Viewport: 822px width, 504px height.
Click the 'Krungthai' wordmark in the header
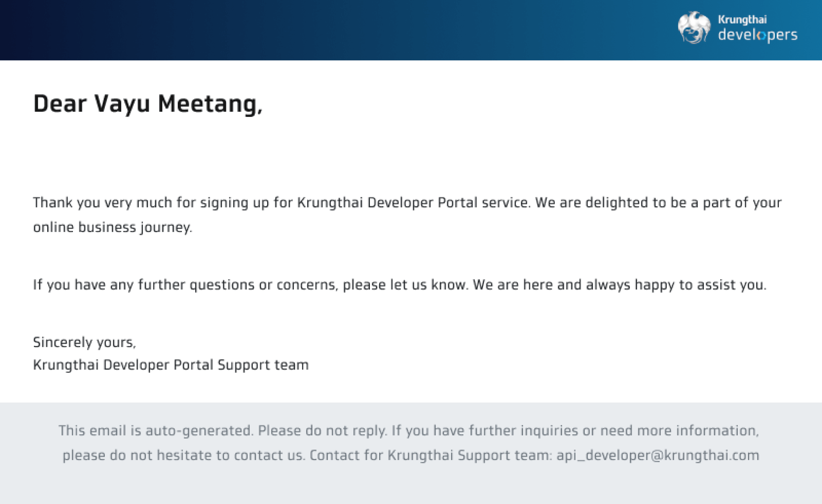pos(742,19)
